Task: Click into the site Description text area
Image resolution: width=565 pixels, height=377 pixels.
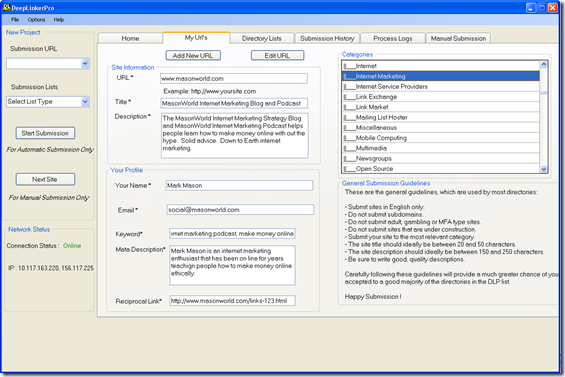Action: coord(235,136)
